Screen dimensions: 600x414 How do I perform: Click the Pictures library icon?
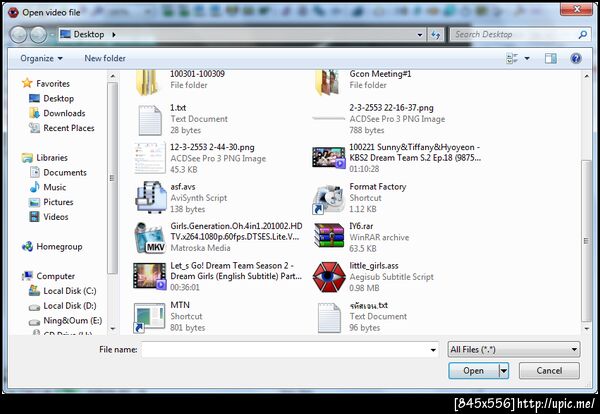[x=34, y=202]
